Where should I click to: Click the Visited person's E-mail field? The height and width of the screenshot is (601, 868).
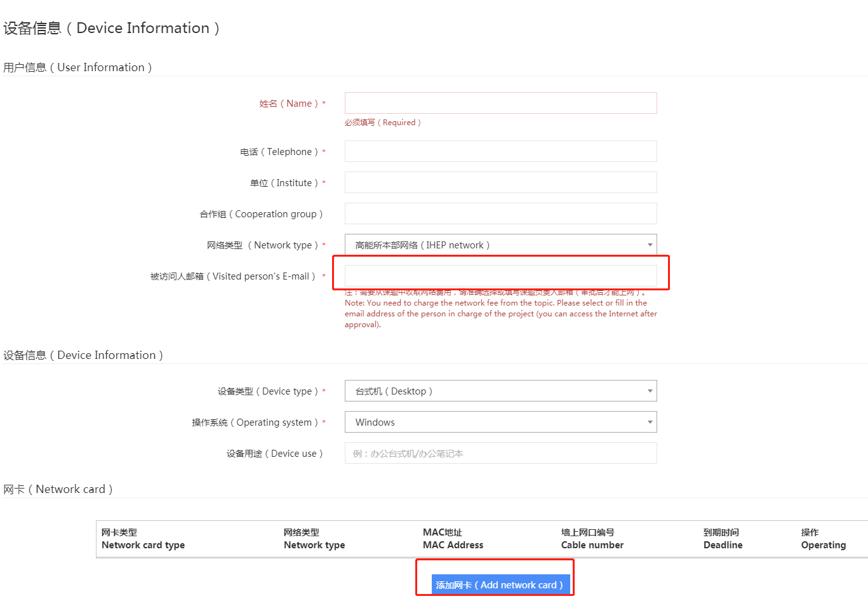click(500, 276)
